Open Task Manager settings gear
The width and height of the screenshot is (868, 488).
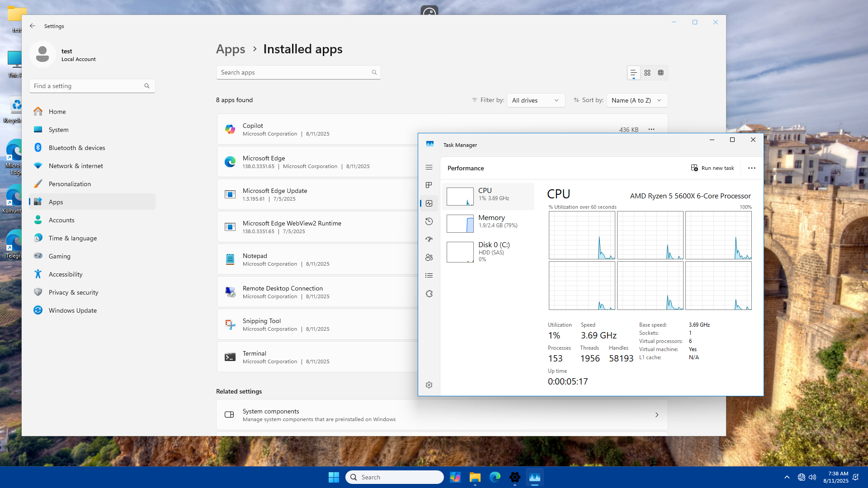click(x=429, y=385)
